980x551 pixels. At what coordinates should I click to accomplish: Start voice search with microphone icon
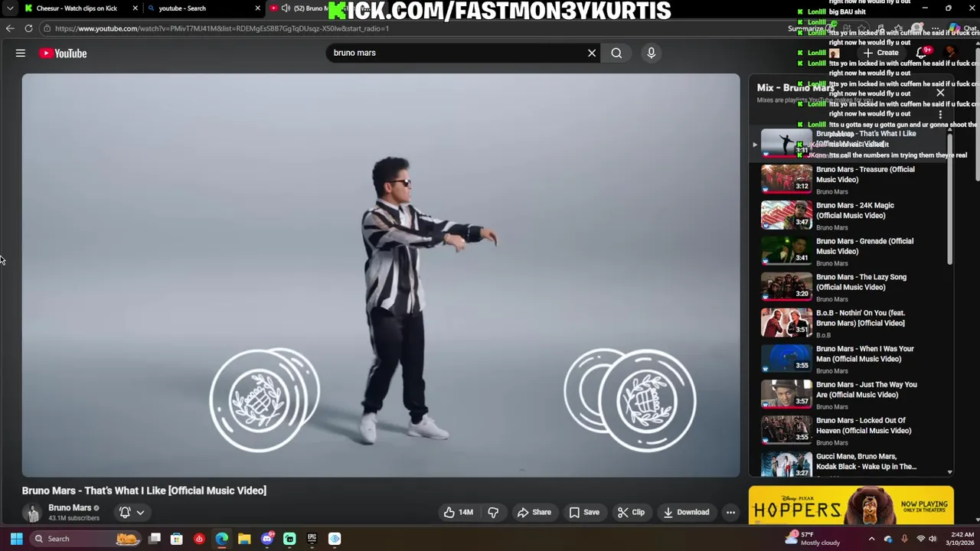[x=651, y=53]
